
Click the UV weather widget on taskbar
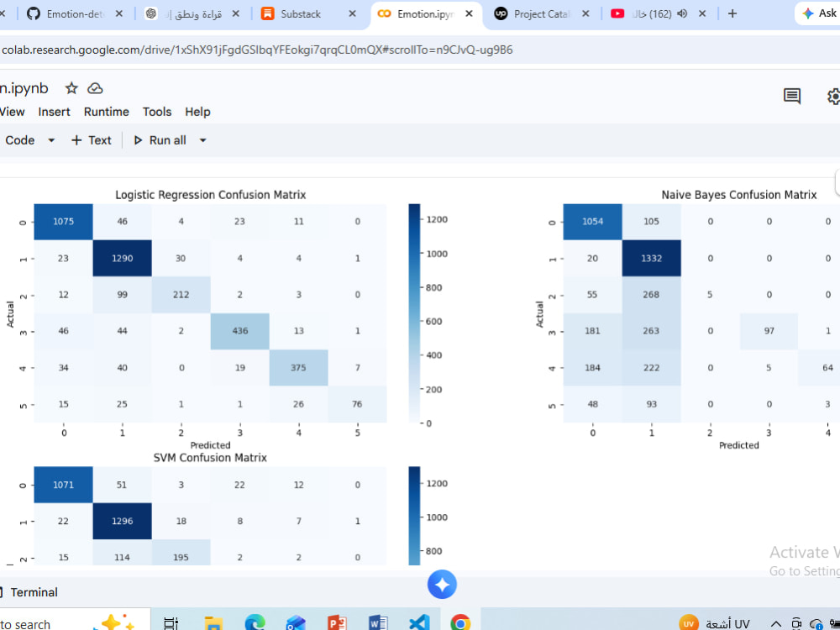pos(714,623)
